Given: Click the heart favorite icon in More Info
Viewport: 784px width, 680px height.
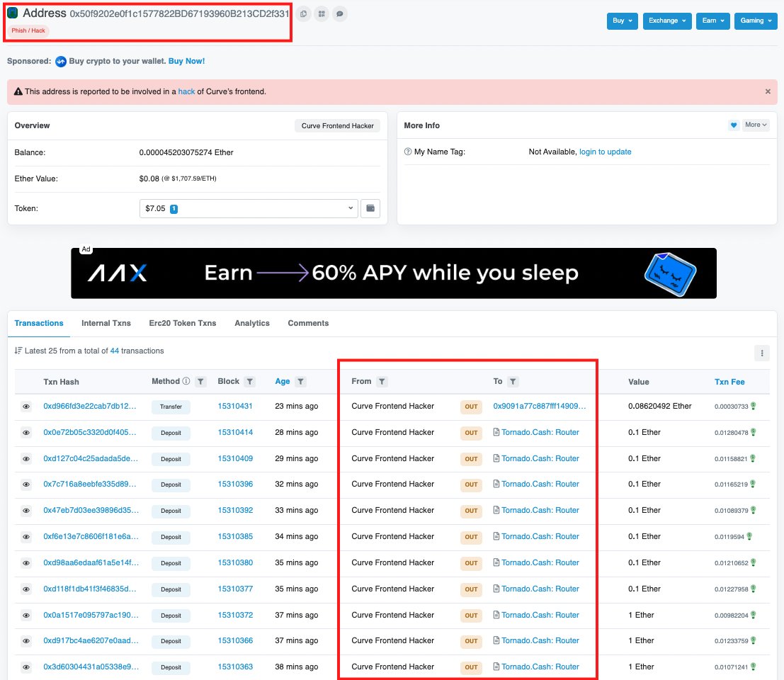Looking at the screenshot, I should pos(734,125).
